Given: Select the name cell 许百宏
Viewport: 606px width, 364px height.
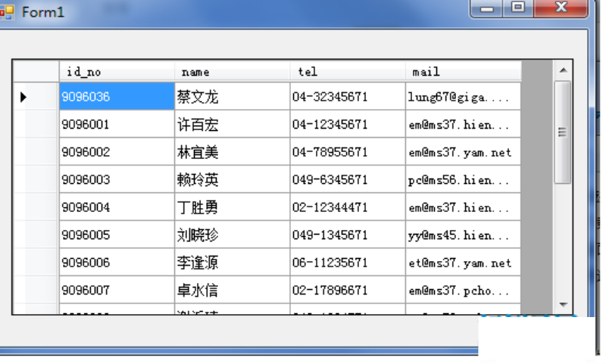Looking at the screenshot, I should 232,124.
